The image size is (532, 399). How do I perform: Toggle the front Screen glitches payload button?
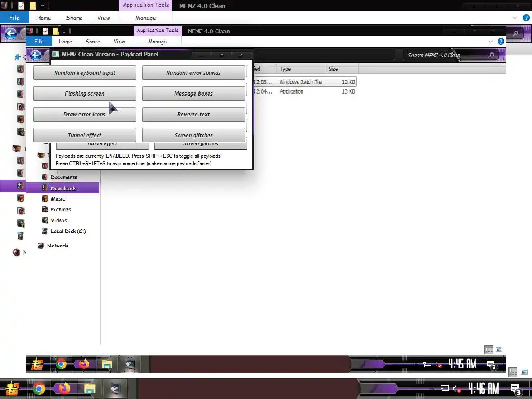click(x=193, y=135)
